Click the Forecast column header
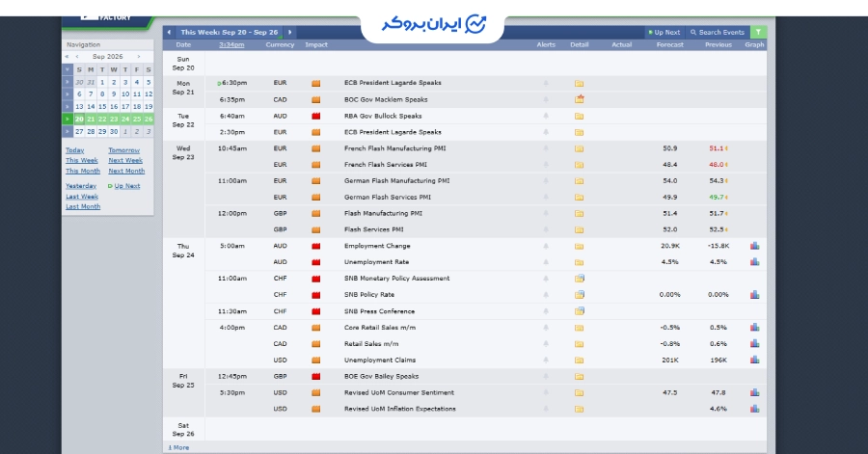Image resolution: width=868 pixels, height=454 pixels. [670, 44]
